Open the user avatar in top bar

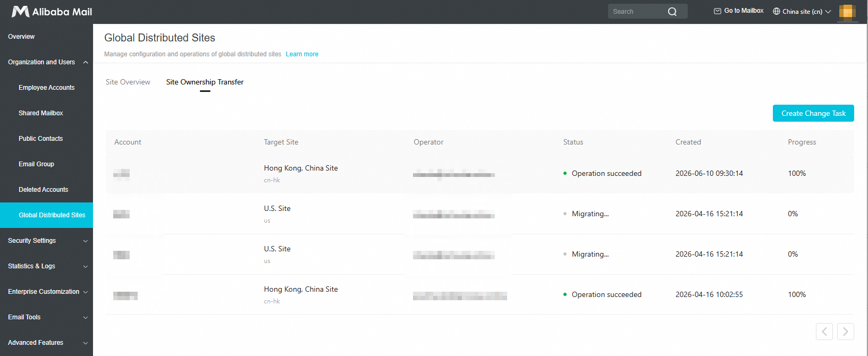click(x=847, y=12)
